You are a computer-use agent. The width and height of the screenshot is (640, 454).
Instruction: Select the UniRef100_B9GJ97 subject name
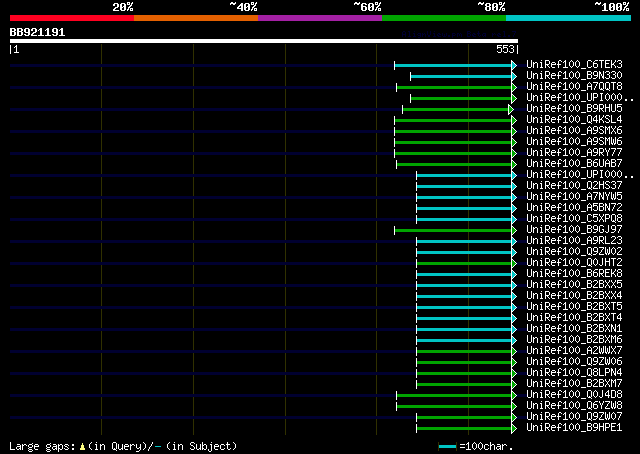click(x=574, y=230)
